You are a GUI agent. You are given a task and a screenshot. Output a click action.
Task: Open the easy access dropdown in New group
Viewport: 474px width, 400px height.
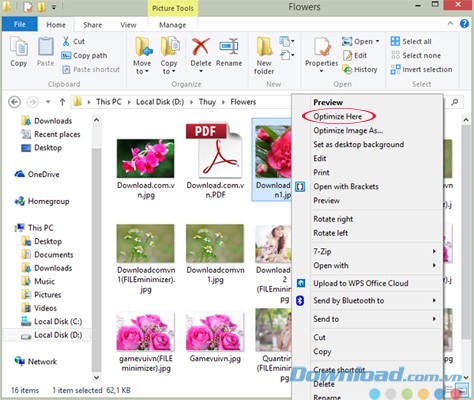287,55
